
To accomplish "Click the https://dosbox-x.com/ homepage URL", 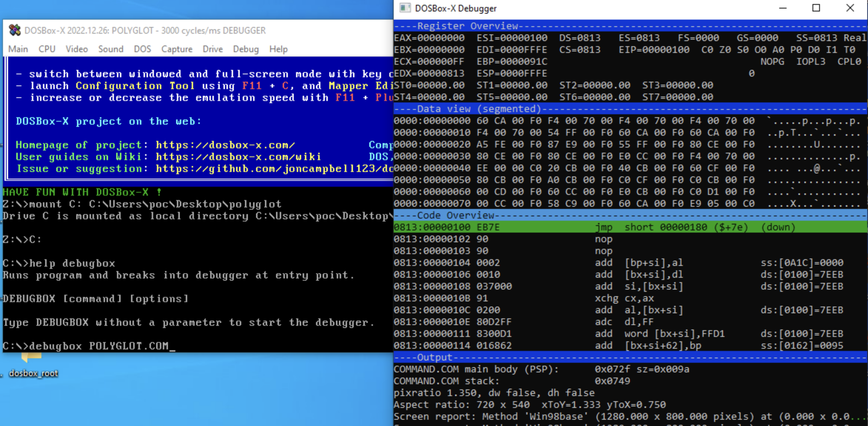I will pyautogui.click(x=225, y=145).
